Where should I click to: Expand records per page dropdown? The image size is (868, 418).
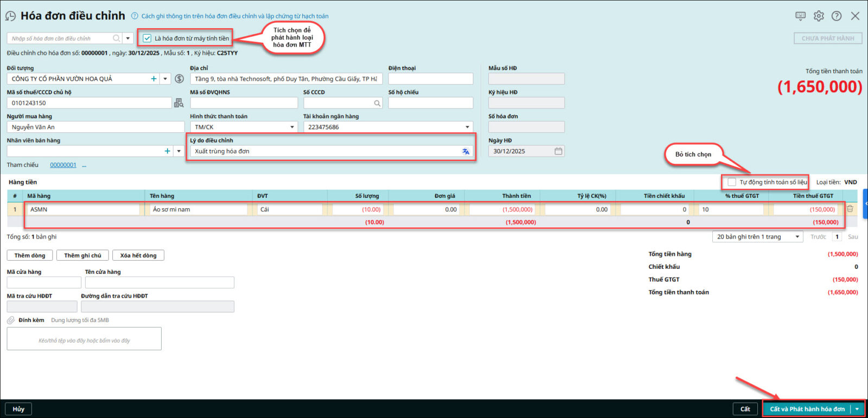click(797, 237)
